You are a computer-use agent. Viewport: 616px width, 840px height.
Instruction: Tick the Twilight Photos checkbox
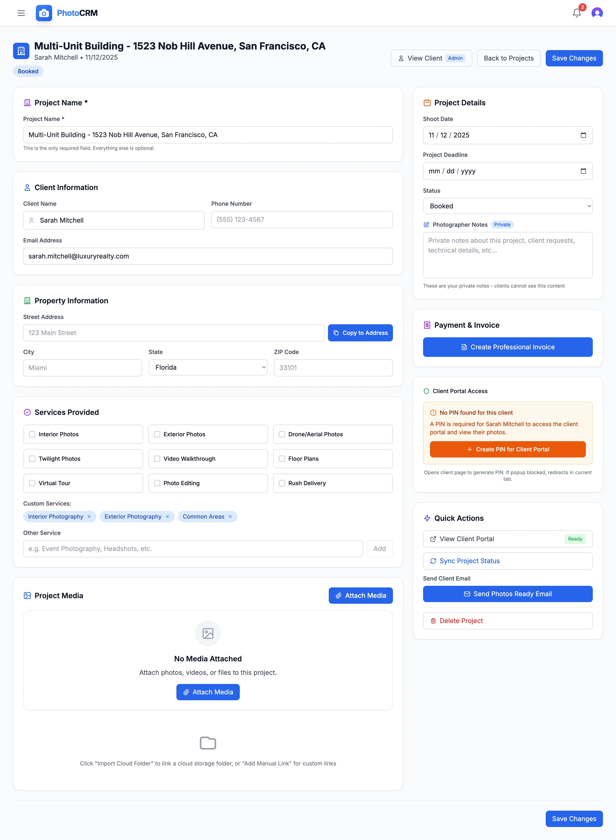pos(32,458)
